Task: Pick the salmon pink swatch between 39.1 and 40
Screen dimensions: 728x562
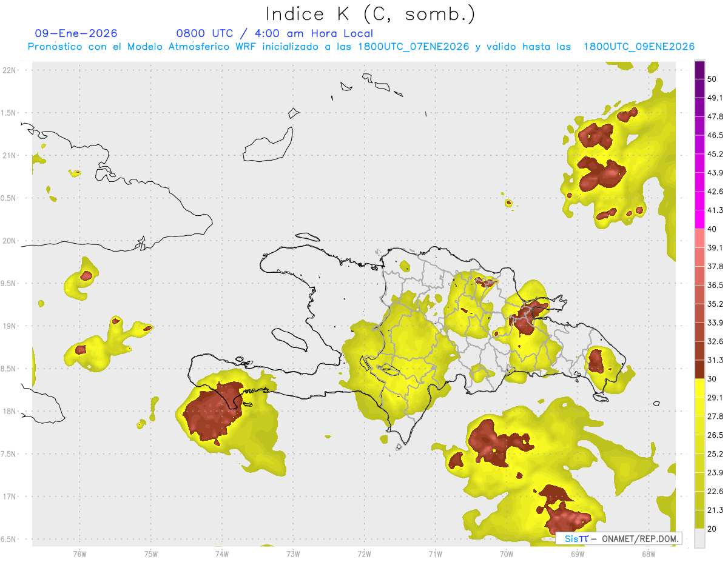Action: coord(699,238)
